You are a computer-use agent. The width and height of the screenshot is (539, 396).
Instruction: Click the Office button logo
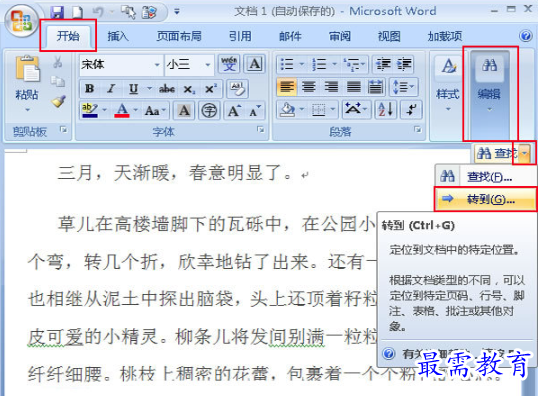point(21,20)
